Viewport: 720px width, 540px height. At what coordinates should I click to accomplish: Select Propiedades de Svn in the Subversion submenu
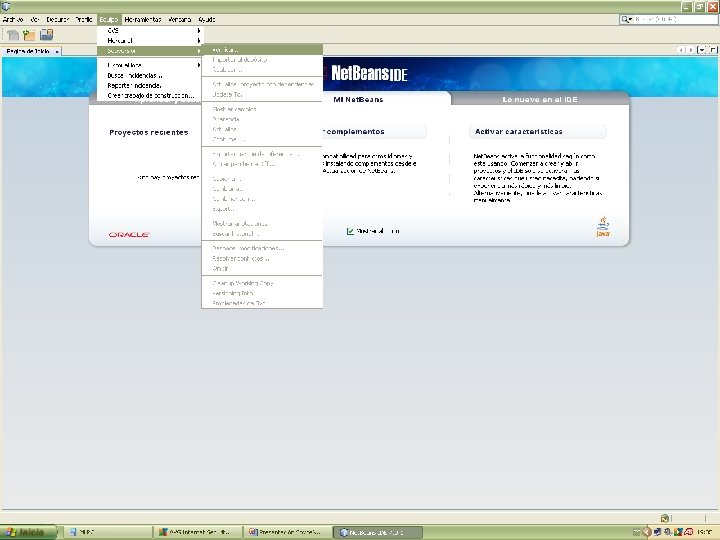coord(262,303)
